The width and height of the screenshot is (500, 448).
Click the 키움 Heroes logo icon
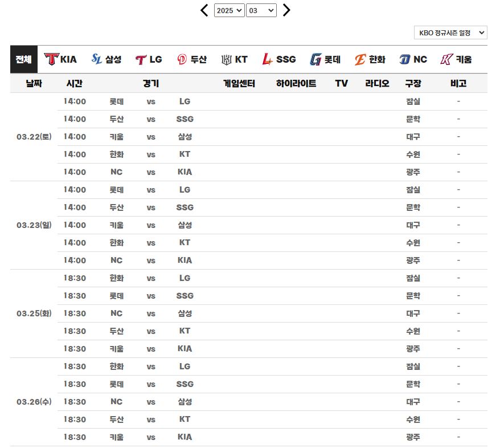tap(446, 59)
